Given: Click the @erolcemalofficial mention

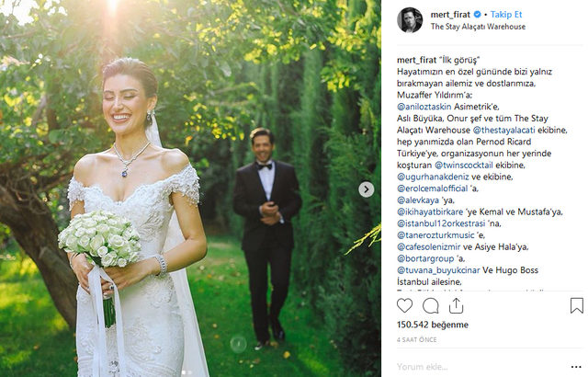Looking at the screenshot, I should 433,188.
